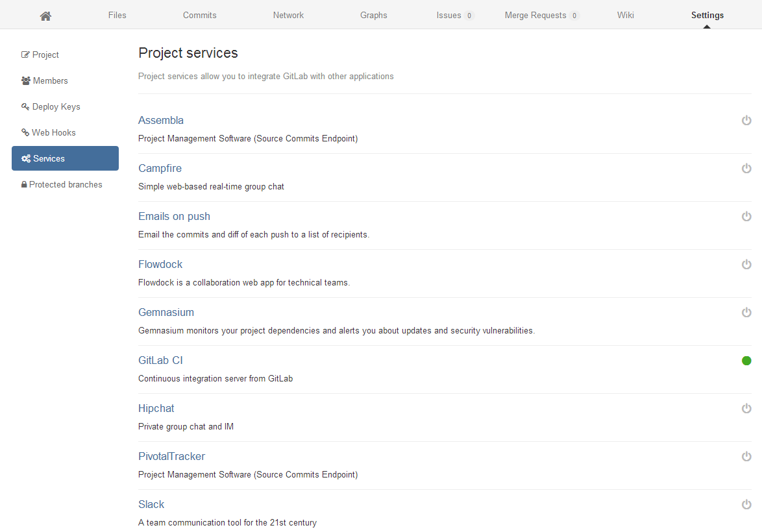Open the Flowdock service link
Image resolution: width=762 pixels, height=532 pixels.
[x=160, y=264]
